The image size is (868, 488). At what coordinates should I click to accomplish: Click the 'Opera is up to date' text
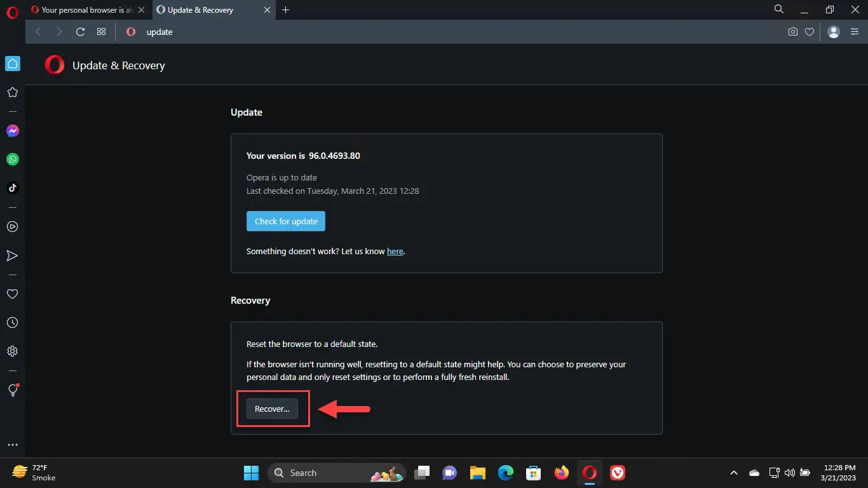pyautogui.click(x=281, y=177)
